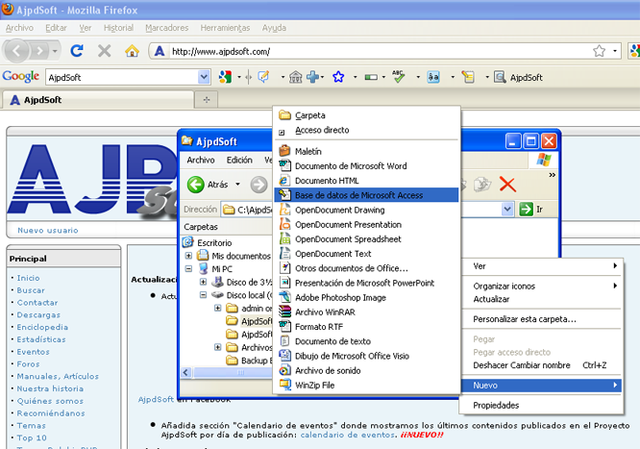Screen dimensions: 640x449
Task: Open the Nuevo submenu
Action: [x=542, y=385]
